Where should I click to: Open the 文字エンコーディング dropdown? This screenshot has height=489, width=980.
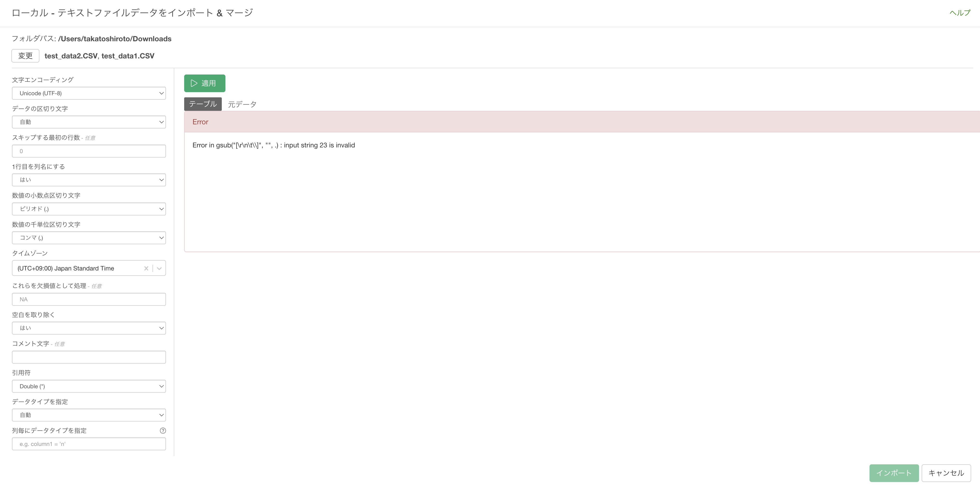pos(89,93)
